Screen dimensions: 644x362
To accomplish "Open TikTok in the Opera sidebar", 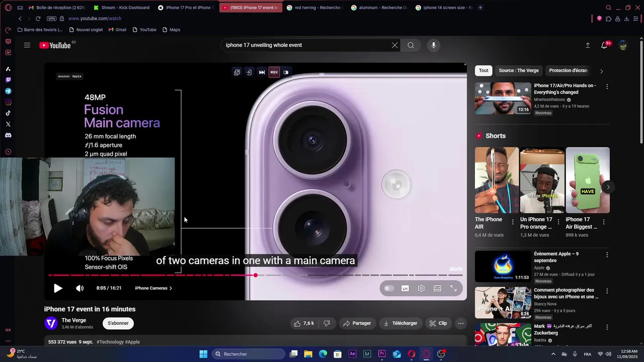I will pyautogui.click(x=8, y=113).
